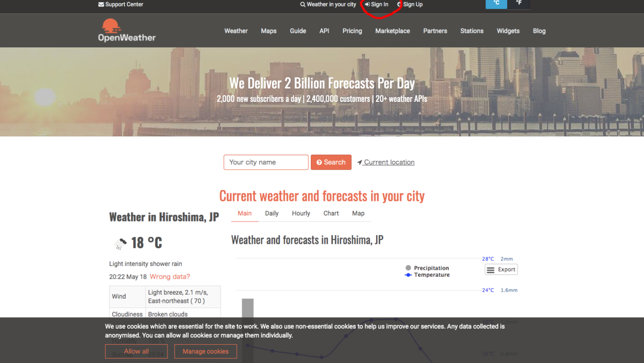
Task: Switch units to Fahrenheit
Action: pyautogui.click(x=519, y=4)
